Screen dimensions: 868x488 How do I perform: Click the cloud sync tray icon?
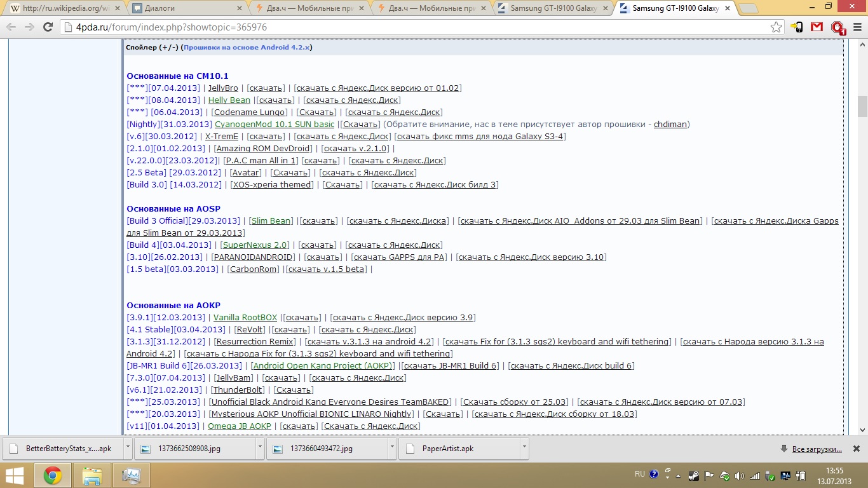[x=724, y=475]
